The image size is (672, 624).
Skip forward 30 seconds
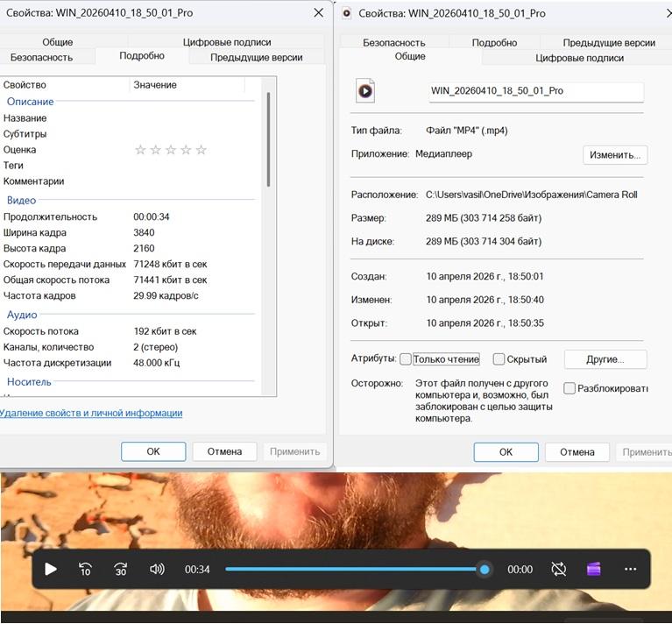[121, 569]
